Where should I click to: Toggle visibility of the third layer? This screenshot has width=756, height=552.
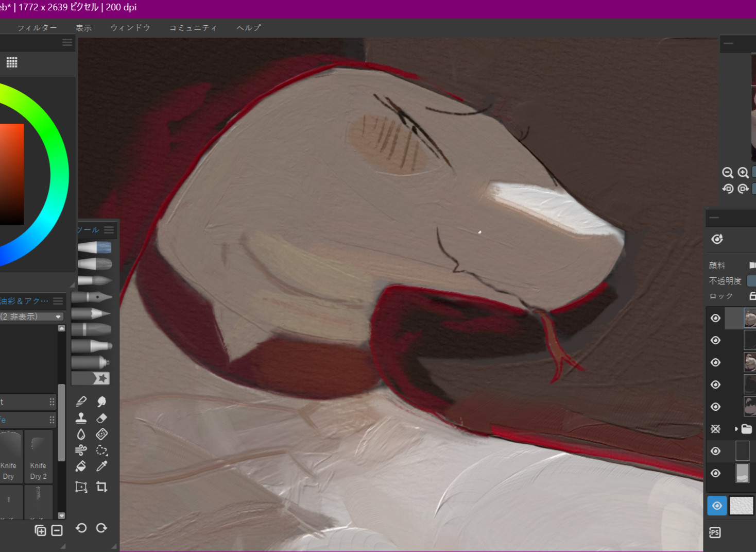[x=715, y=362]
